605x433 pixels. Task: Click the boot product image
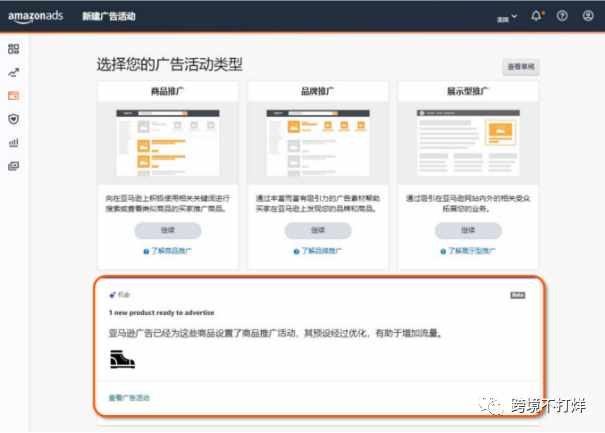pyautogui.click(x=122, y=359)
